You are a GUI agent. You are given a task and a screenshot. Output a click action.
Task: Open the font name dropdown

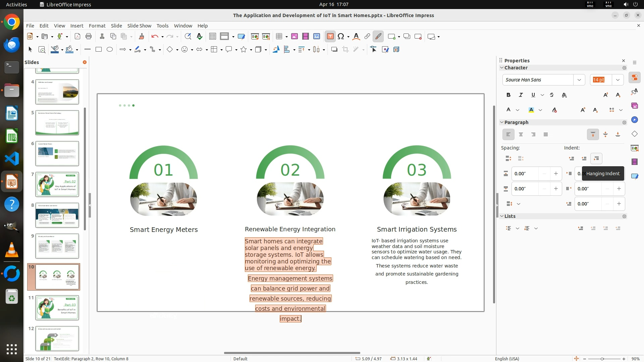[579, 80]
